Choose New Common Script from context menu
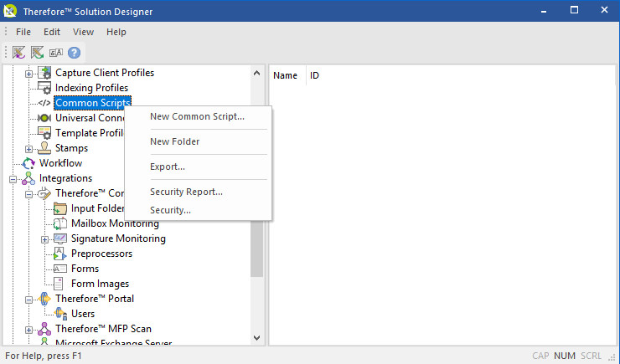The height and width of the screenshot is (364, 620). click(197, 116)
